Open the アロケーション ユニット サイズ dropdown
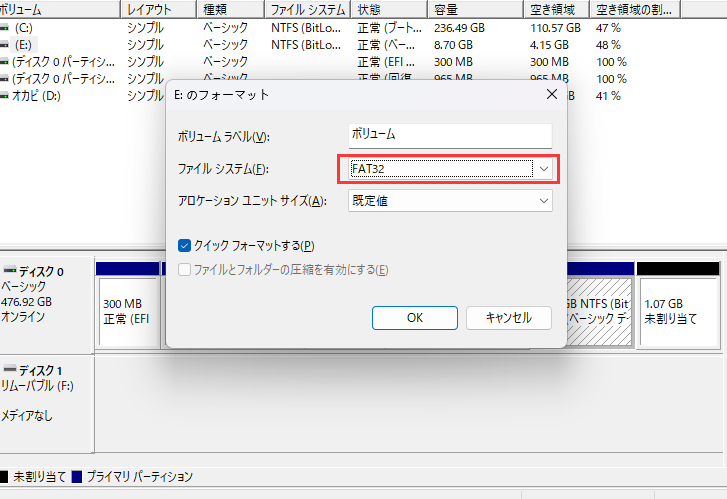This screenshot has height=499, width=727. point(450,201)
